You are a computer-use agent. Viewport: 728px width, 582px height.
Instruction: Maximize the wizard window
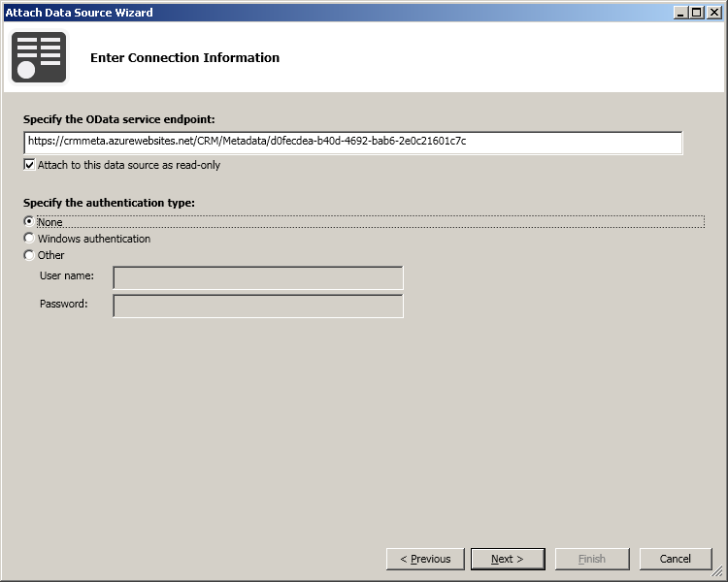[697, 13]
